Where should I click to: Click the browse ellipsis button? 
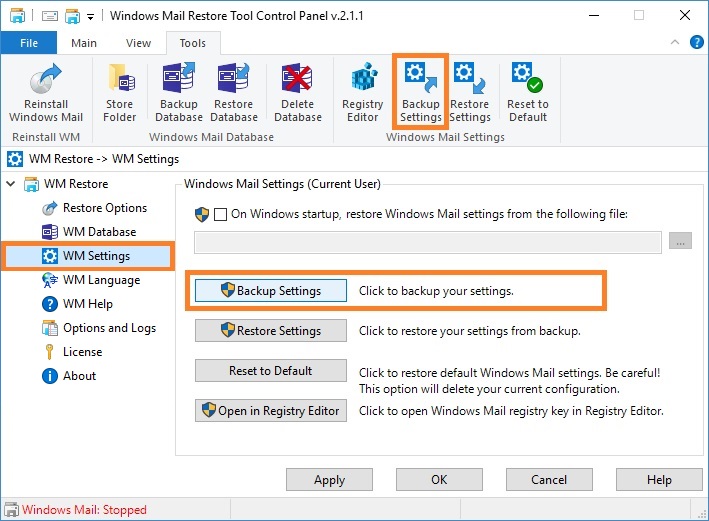pos(680,242)
